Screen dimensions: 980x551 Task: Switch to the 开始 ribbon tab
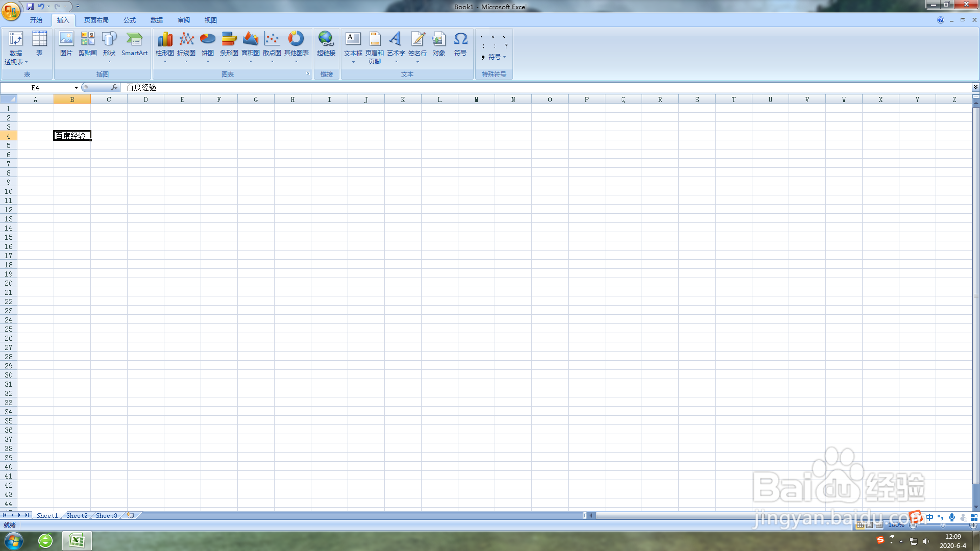(x=36, y=20)
